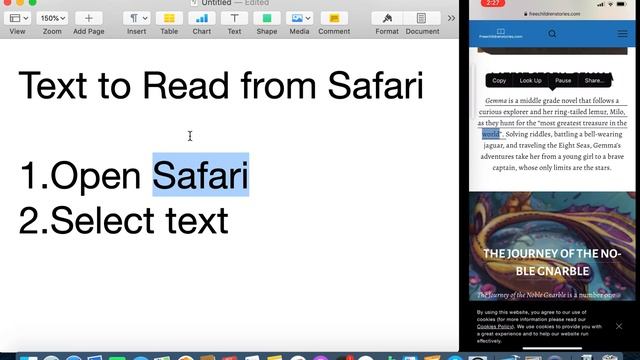
Task: Tap the phone home indicator bar
Action: (x=552, y=349)
